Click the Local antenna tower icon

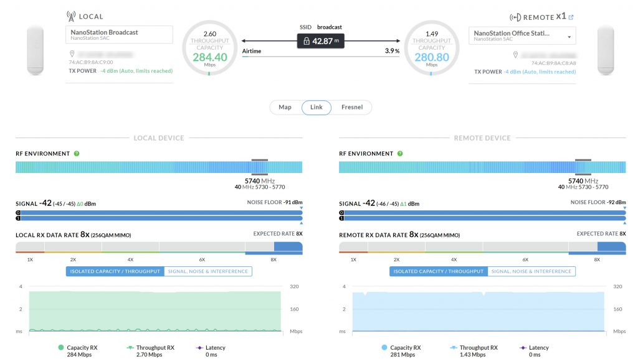(71, 16)
